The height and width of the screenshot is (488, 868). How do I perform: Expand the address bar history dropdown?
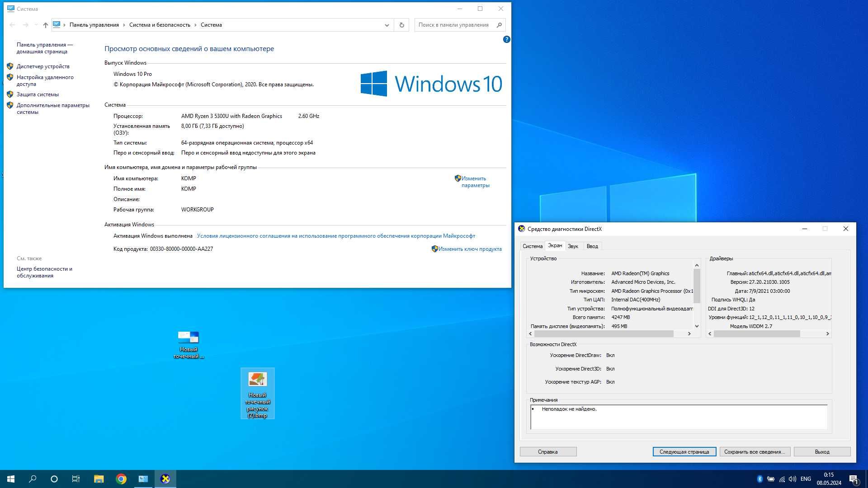point(387,25)
